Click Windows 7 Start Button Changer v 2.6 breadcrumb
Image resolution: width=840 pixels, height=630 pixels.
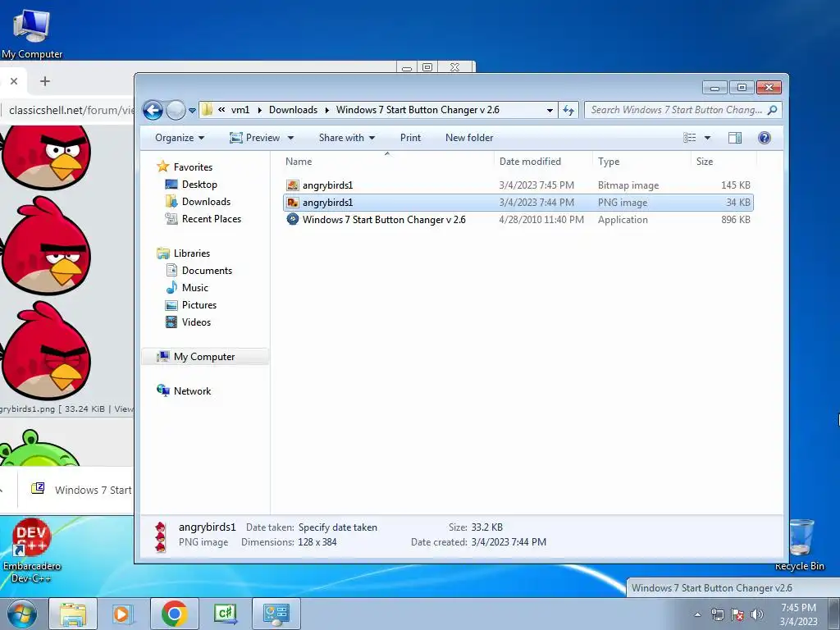(x=418, y=110)
